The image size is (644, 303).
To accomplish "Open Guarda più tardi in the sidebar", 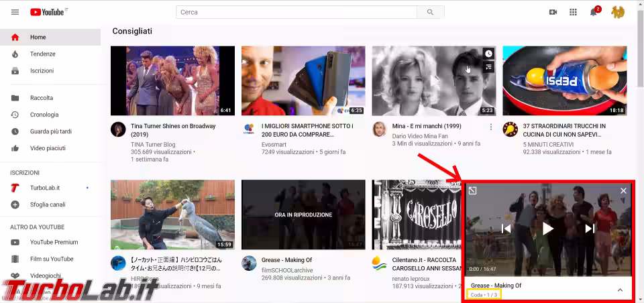I will (x=50, y=131).
